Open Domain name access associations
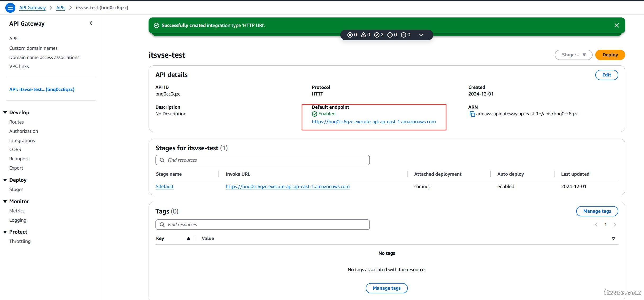644x300 pixels. click(x=44, y=57)
